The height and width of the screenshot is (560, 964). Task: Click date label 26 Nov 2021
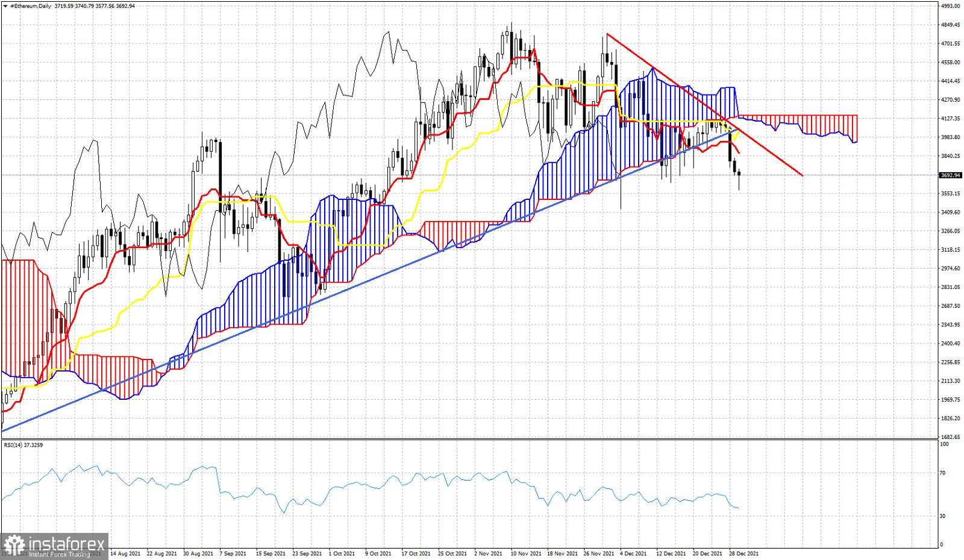[x=599, y=553]
